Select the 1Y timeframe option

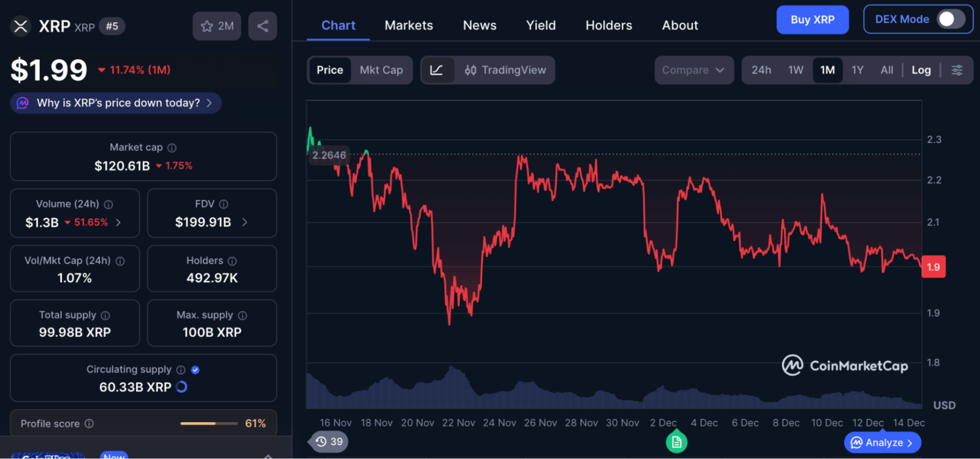pyautogui.click(x=857, y=70)
